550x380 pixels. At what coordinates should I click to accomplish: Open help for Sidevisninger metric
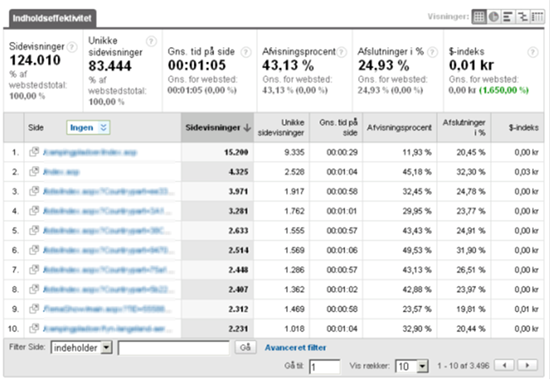[72, 47]
